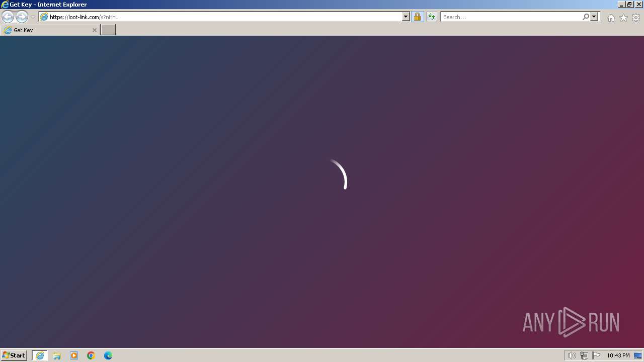The width and height of the screenshot is (644, 362).
Task: Close the Get Key tab
Action: (x=94, y=30)
